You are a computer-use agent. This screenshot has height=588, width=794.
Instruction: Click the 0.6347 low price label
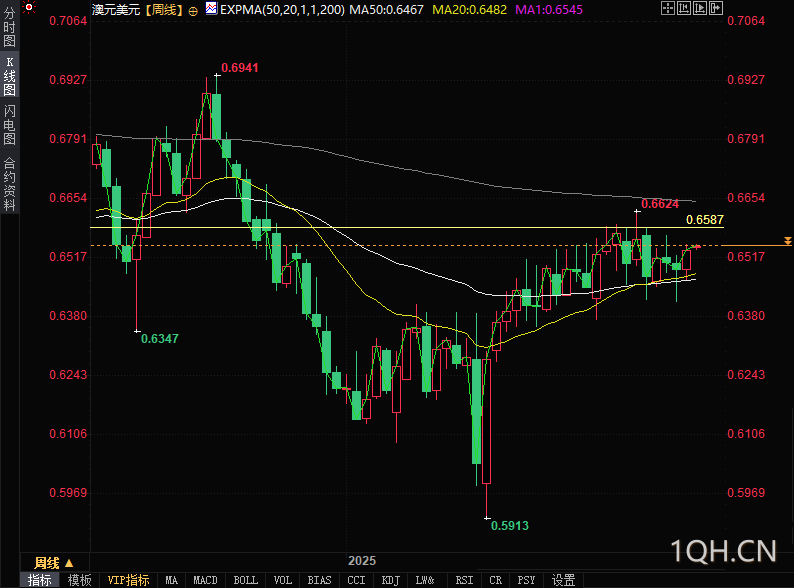[x=160, y=339]
